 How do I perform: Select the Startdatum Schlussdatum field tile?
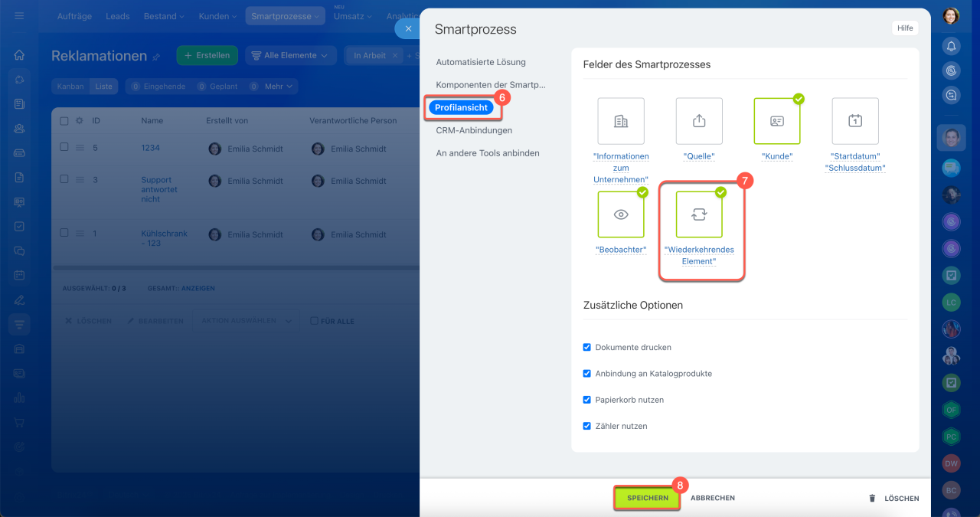pyautogui.click(x=855, y=121)
